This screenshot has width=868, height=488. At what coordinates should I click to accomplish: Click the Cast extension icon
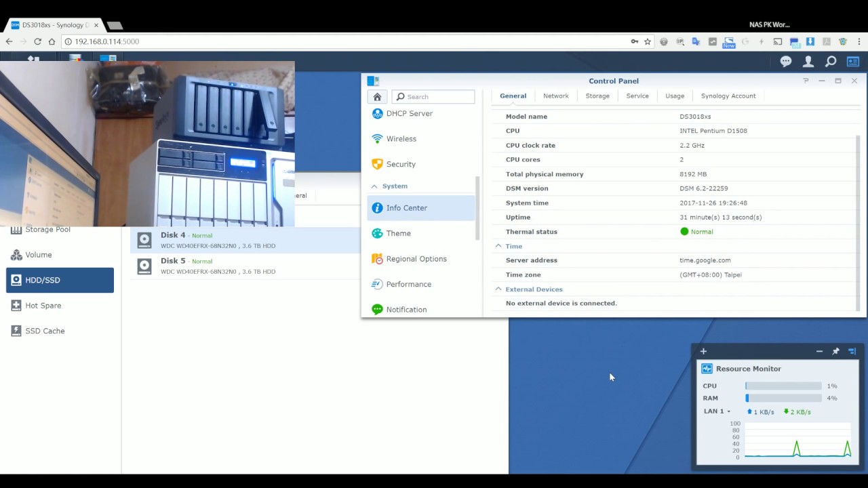click(778, 41)
